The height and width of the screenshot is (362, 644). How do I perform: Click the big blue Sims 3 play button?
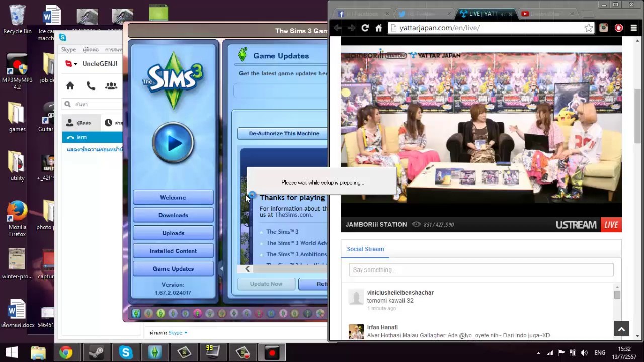point(173,143)
